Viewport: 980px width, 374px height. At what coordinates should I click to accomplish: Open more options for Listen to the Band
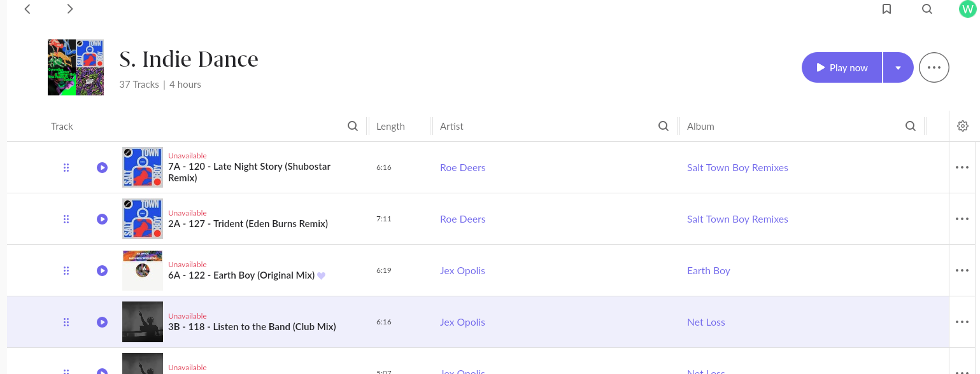pyautogui.click(x=962, y=322)
